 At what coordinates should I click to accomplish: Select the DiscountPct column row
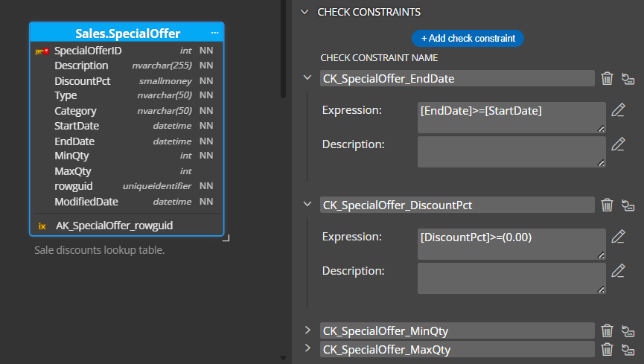pyautogui.click(x=127, y=81)
